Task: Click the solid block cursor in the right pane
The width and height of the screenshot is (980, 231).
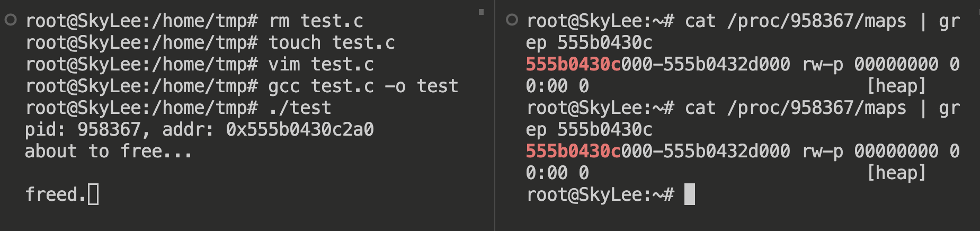Action: (x=689, y=194)
